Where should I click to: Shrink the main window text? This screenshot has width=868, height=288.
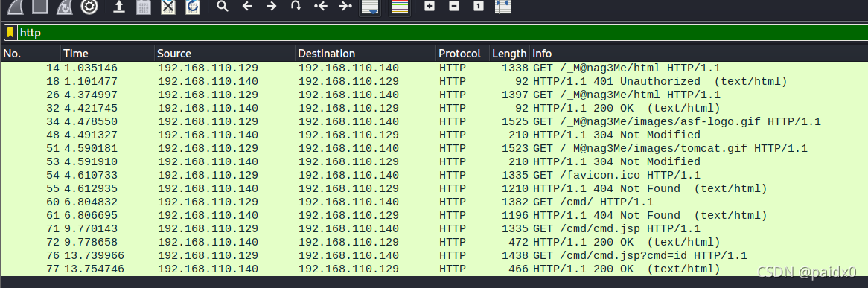[454, 7]
